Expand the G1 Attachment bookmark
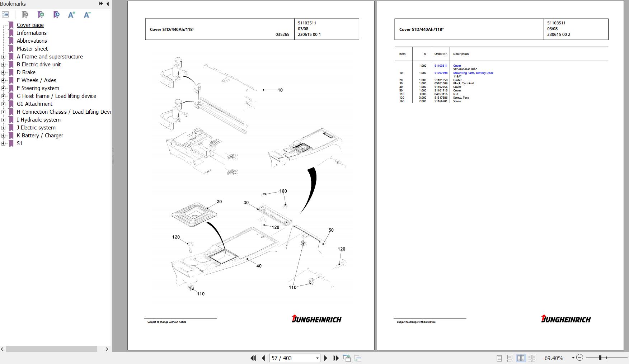 pyautogui.click(x=3, y=104)
